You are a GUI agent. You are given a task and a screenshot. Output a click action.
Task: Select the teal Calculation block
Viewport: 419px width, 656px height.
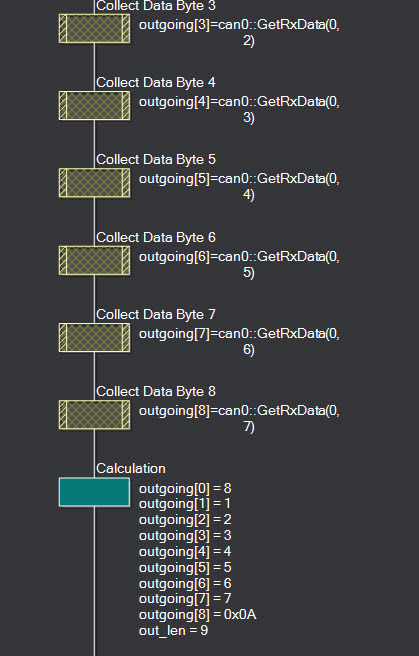pos(95,492)
